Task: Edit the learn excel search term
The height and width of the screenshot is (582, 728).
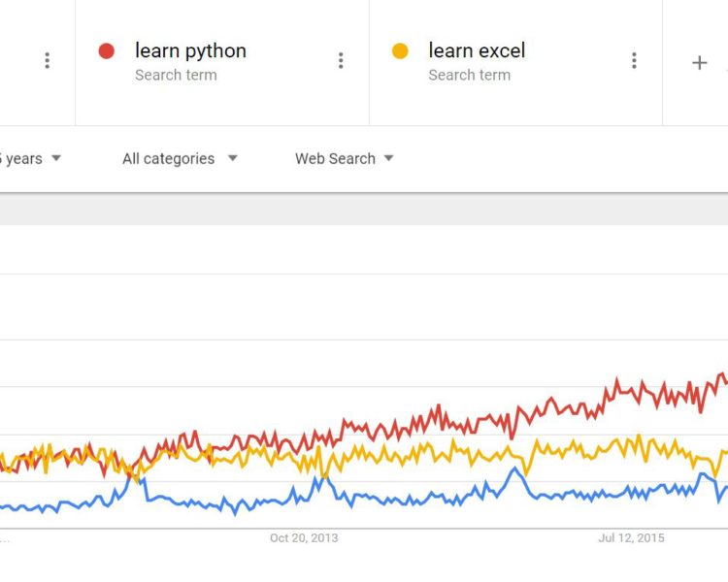Action: point(477,50)
